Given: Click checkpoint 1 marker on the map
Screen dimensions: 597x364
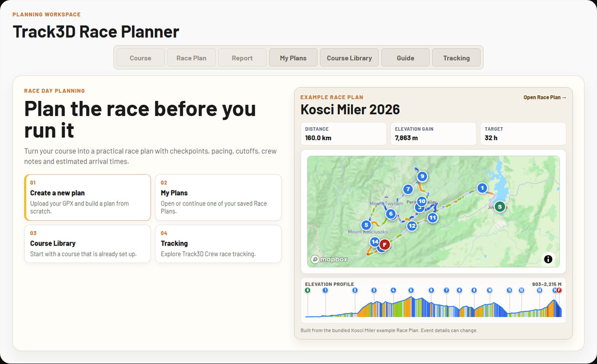Looking at the screenshot, I should (482, 188).
